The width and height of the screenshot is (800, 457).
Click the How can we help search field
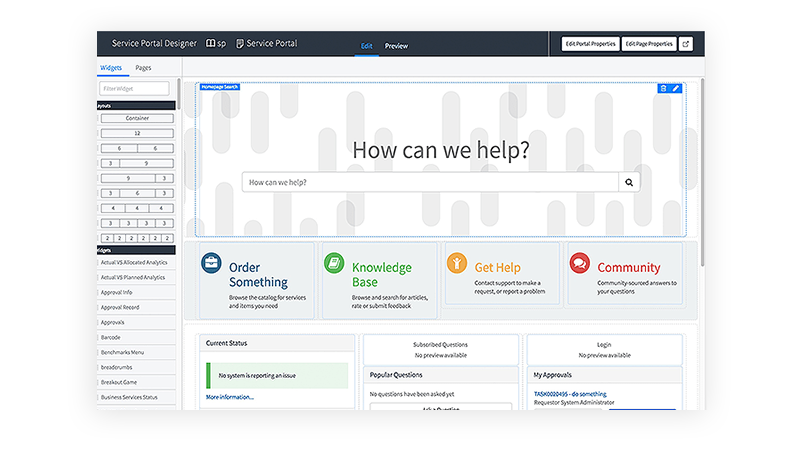(x=430, y=182)
